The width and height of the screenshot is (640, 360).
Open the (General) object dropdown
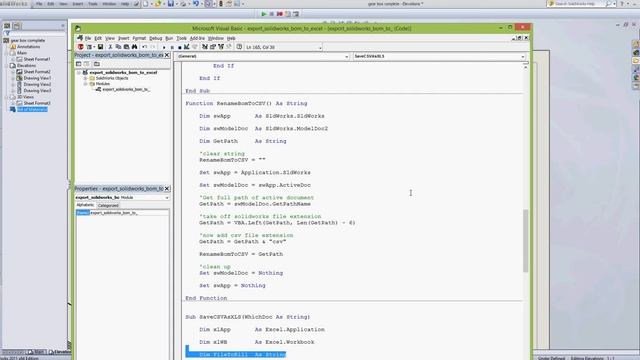coord(347,56)
